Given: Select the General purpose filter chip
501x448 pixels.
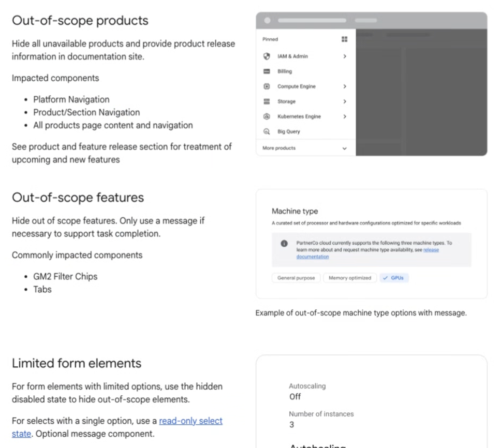Looking at the screenshot, I should click(x=296, y=278).
